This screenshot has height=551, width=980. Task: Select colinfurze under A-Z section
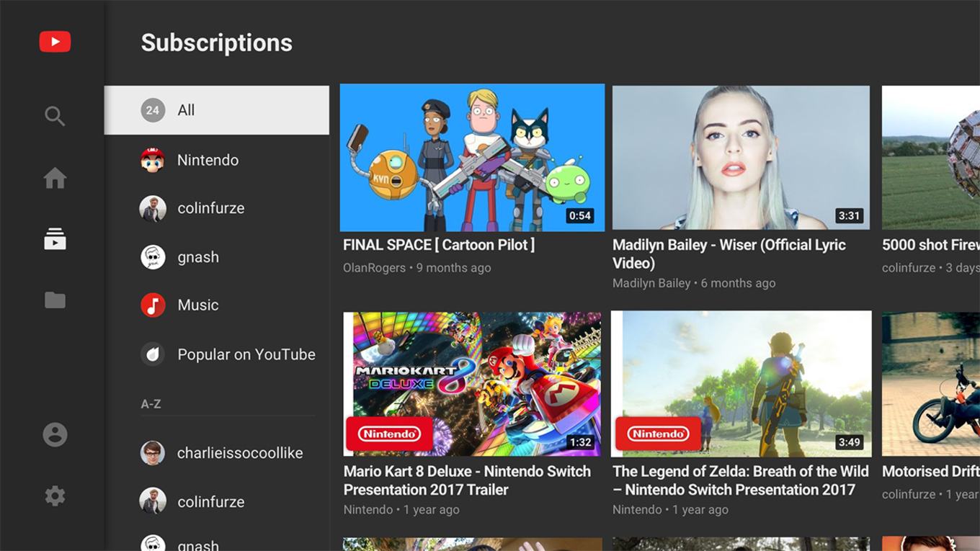[217, 501]
